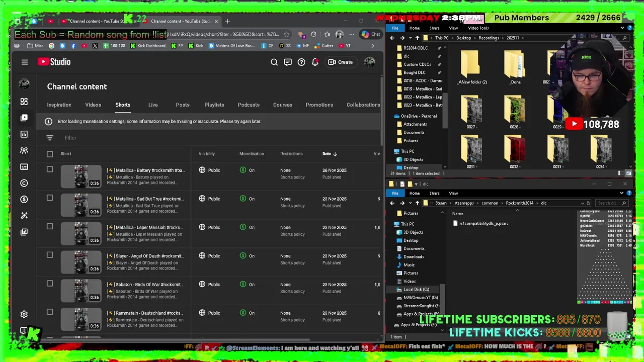Screen dimensions: 644x362
Task: Open Dashboard icon in Studio sidebar
Action: (x=24, y=102)
